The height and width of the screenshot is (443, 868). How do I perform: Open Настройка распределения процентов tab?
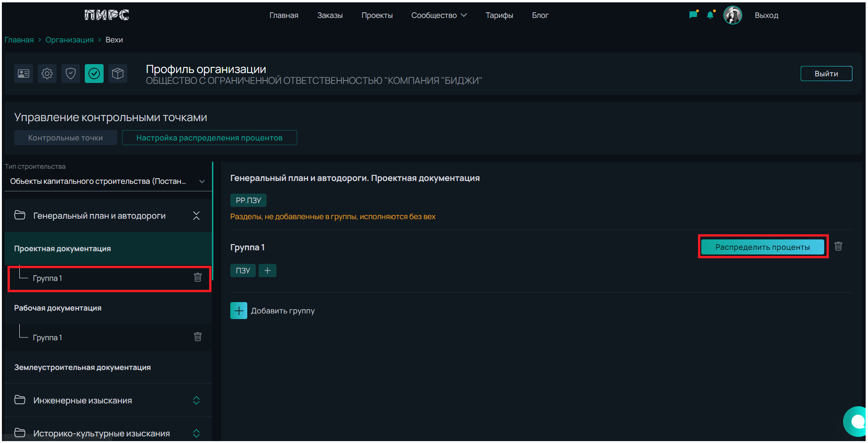click(x=209, y=138)
